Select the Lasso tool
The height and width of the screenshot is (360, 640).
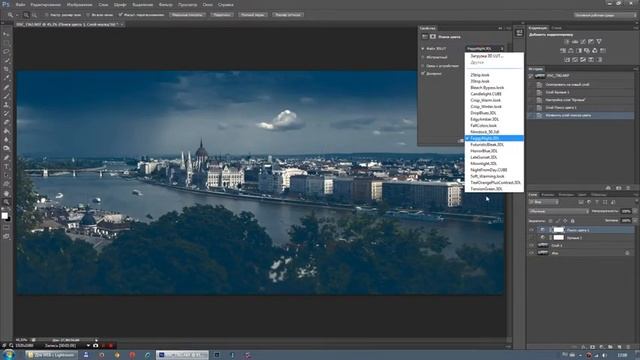pyautogui.click(x=6, y=52)
